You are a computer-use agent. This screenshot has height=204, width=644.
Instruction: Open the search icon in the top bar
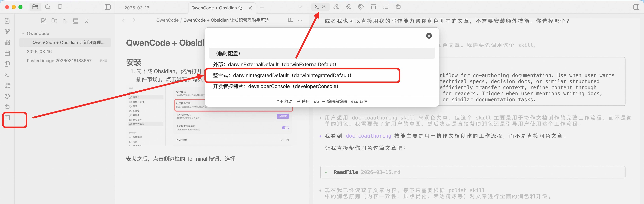[47, 7]
